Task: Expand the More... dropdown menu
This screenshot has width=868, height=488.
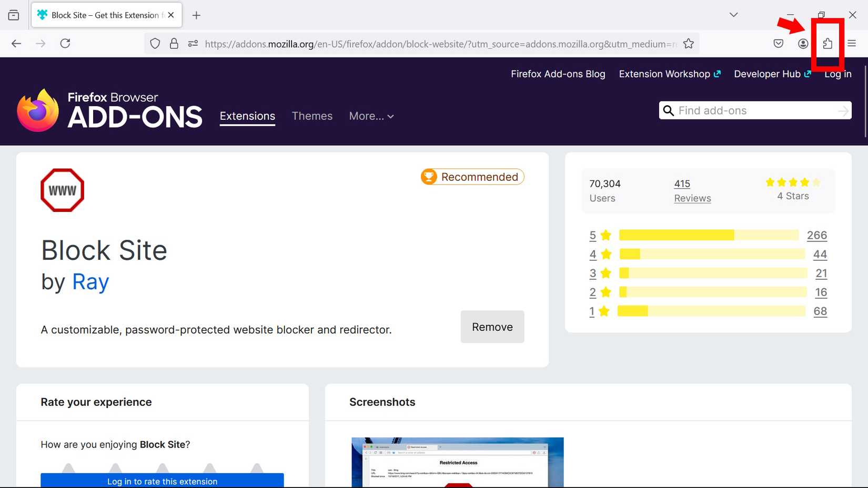Action: (x=371, y=116)
